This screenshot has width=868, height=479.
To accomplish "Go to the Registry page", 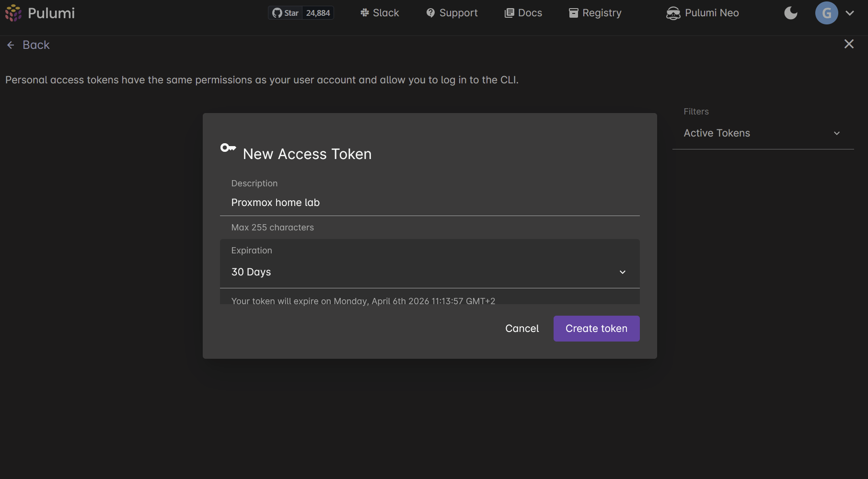I will [595, 13].
